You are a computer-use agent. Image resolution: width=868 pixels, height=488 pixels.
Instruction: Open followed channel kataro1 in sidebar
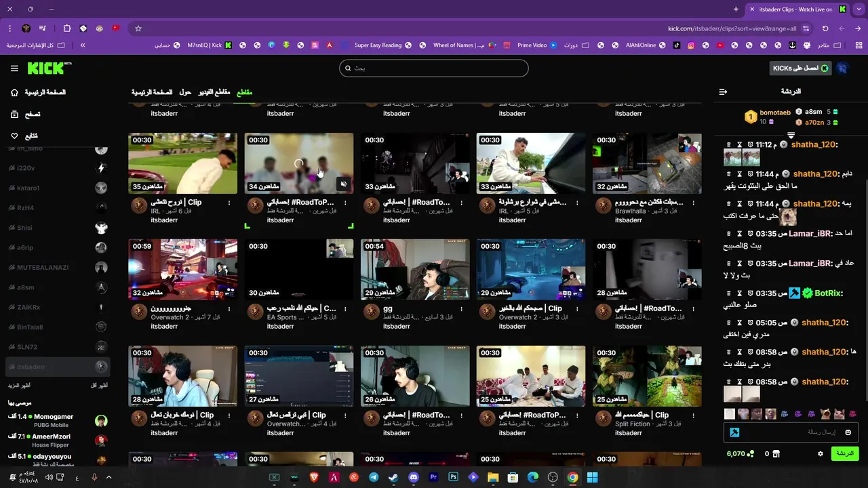[58, 188]
